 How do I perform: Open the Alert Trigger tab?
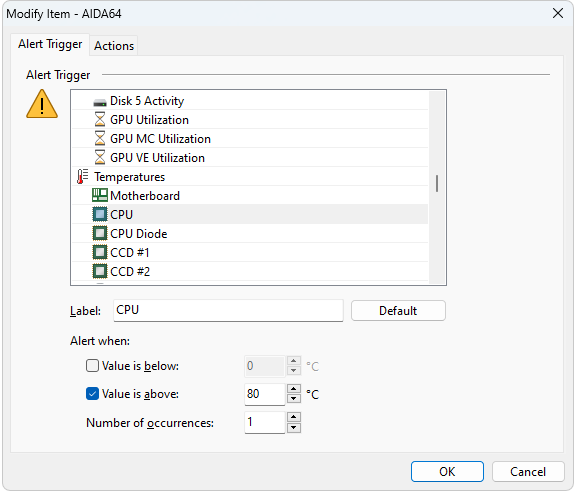[x=50, y=44]
